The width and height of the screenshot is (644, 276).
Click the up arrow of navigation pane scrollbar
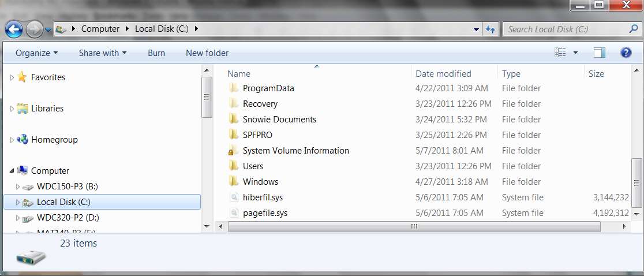tap(207, 70)
